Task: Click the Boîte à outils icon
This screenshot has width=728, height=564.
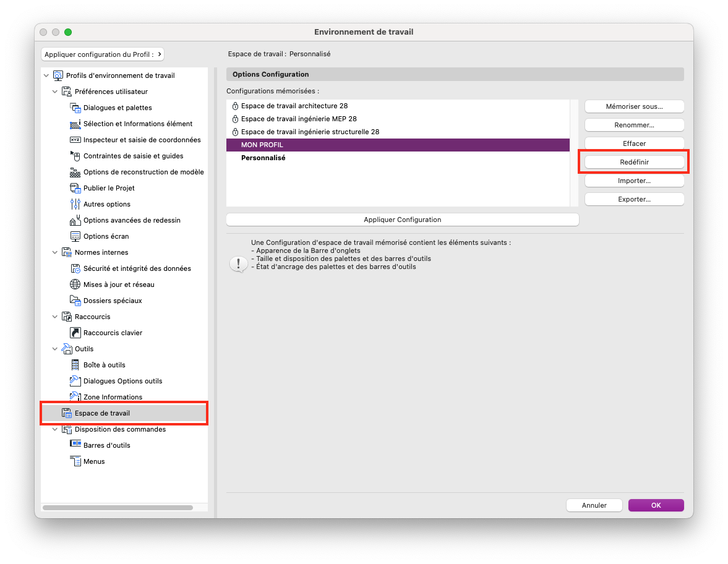Action: 75,365
